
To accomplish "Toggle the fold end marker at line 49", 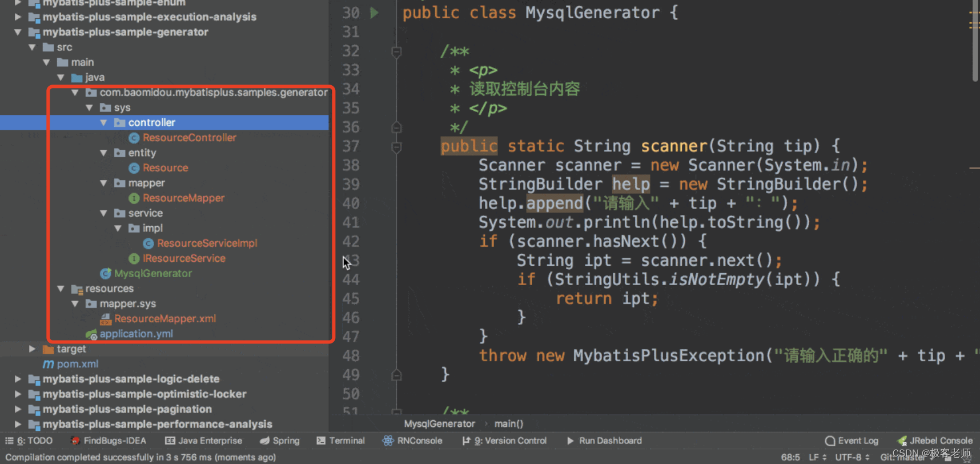I will point(396,375).
